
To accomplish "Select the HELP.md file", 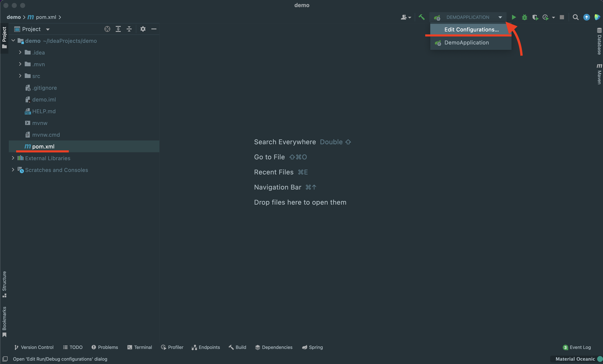I will [44, 111].
